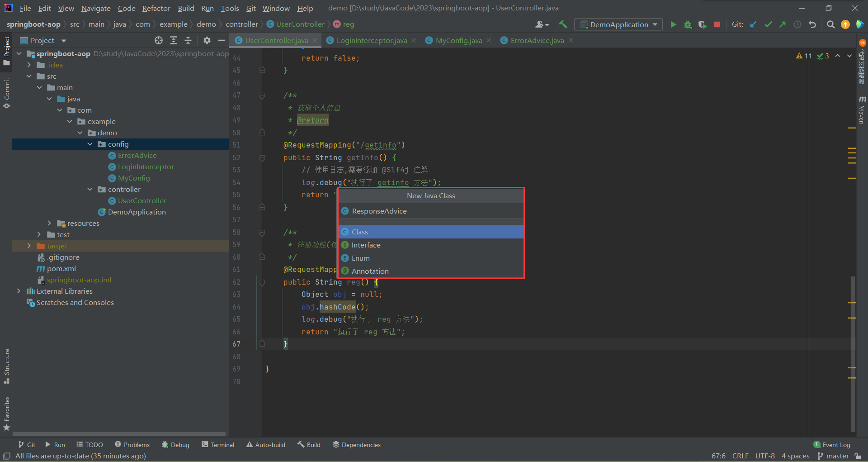
Task: Choose Enum in New Java Class popup
Action: point(431,258)
